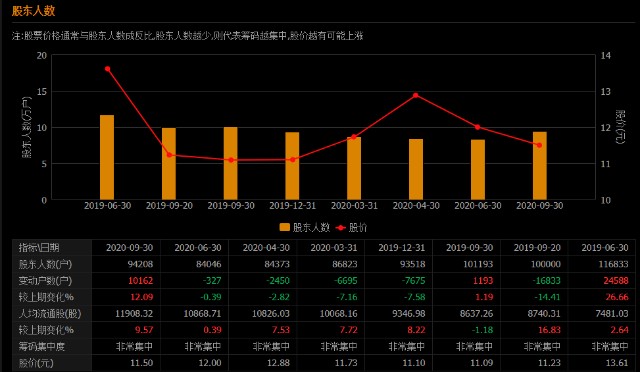Select the 2020-03-31 orange bar
640x372 pixels.
[354, 168]
